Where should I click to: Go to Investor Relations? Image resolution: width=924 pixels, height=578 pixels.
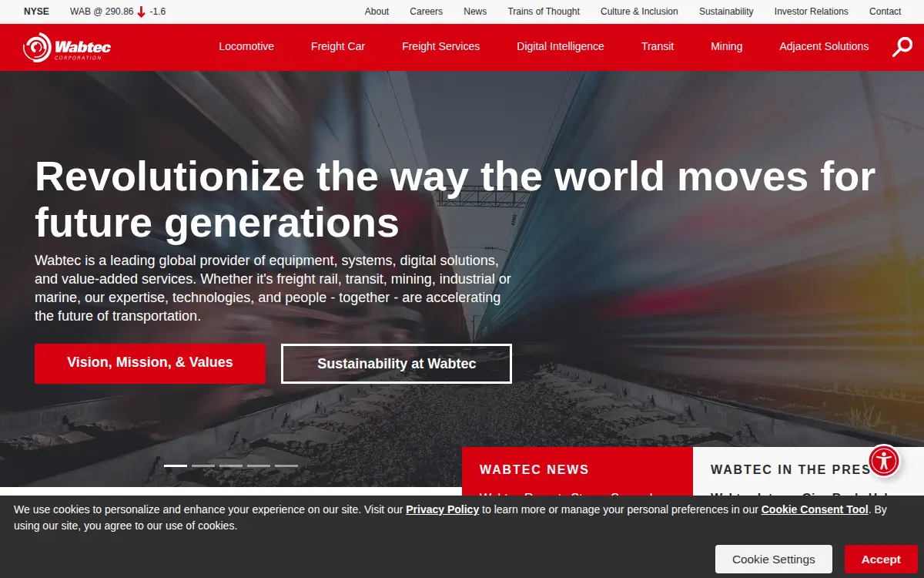click(811, 12)
